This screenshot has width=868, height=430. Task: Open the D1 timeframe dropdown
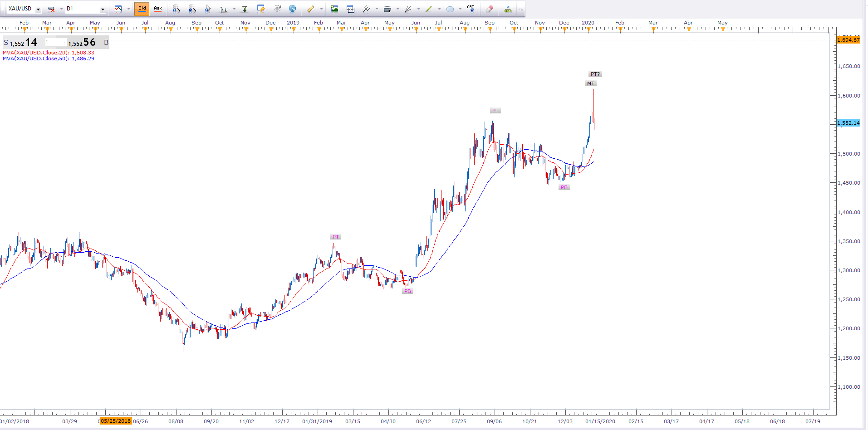103,9
